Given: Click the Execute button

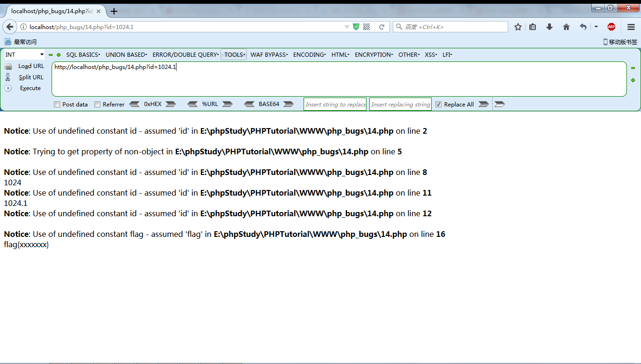Looking at the screenshot, I should click(x=31, y=88).
